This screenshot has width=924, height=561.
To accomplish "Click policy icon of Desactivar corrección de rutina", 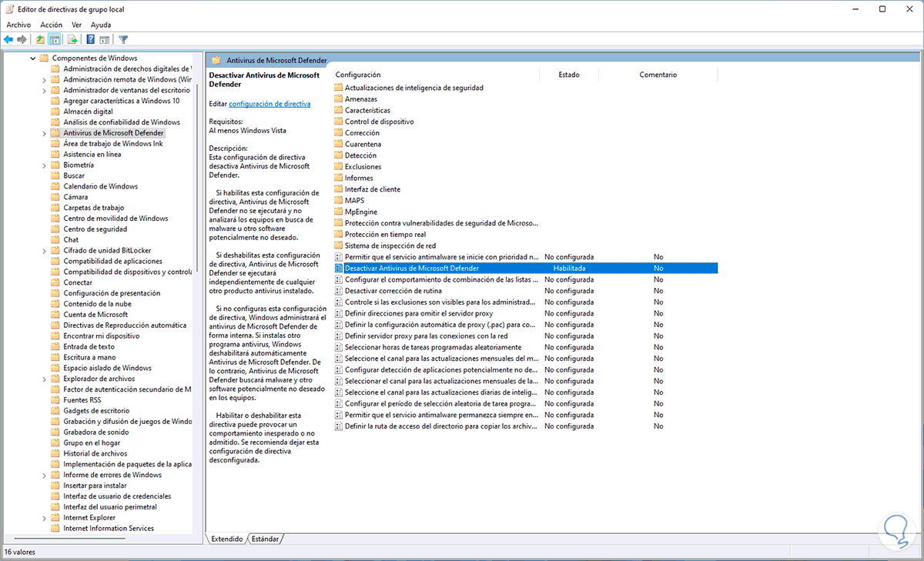I will (339, 291).
